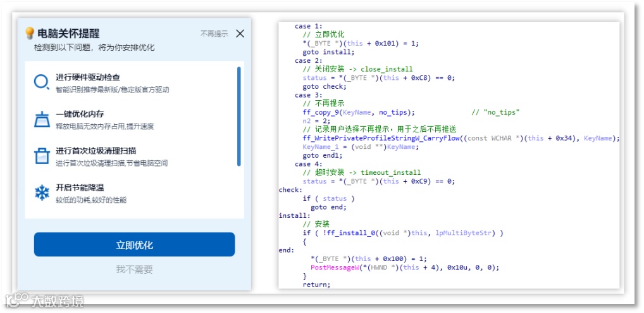
Task: Click the memory icon for 一键优化内存
Action: click(x=42, y=119)
